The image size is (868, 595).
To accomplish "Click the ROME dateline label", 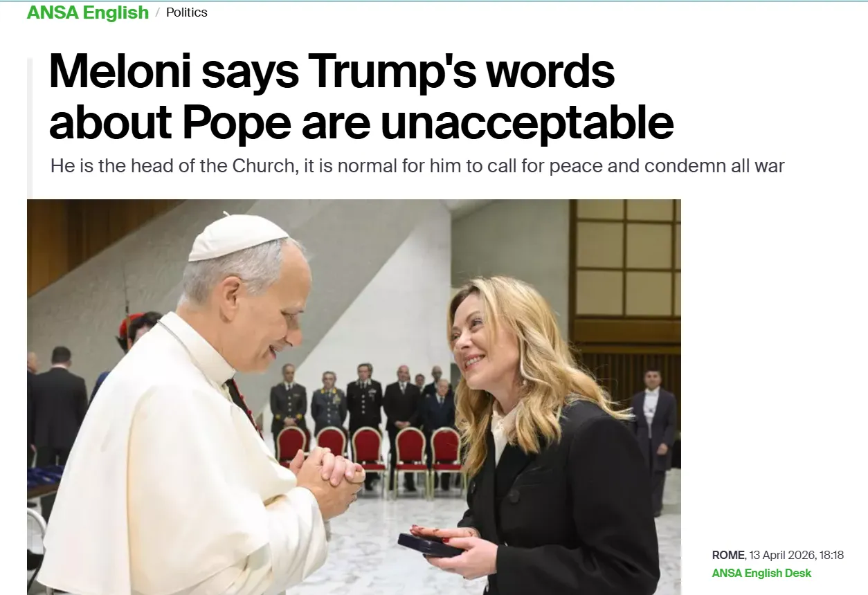I will tap(728, 556).
